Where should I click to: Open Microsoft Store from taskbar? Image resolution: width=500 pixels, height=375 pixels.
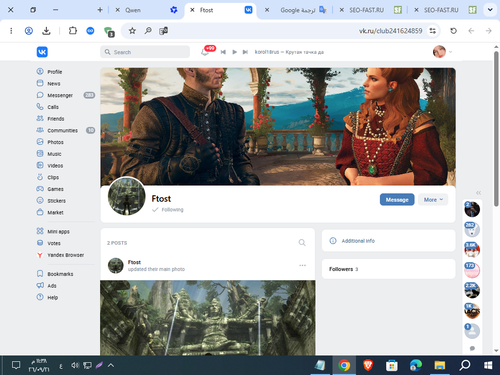point(392,365)
